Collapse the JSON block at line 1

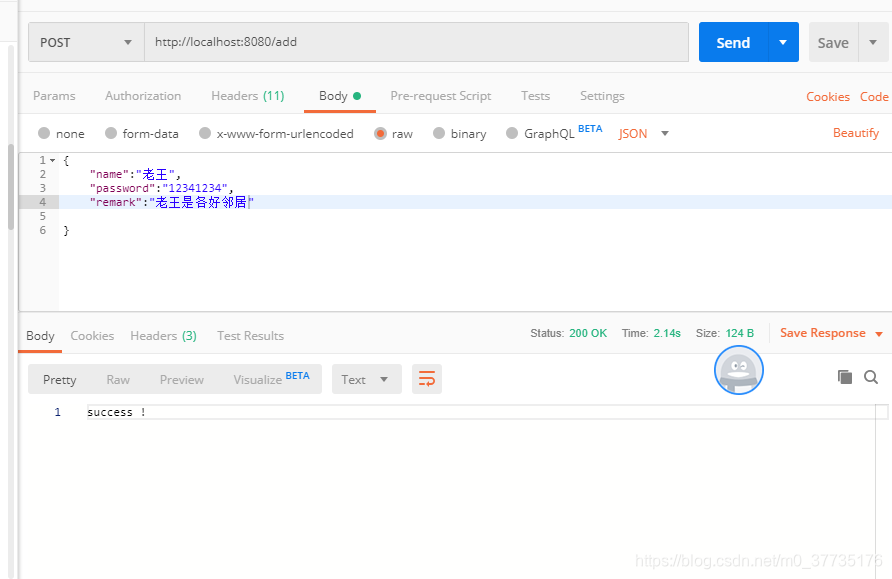click(52, 160)
